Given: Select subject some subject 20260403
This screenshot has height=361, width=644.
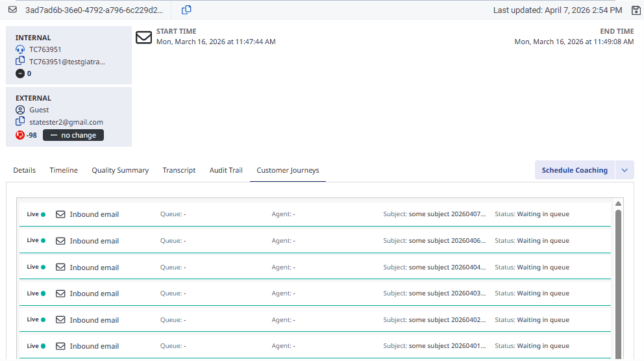Looking at the screenshot, I should [x=447, y=293].
